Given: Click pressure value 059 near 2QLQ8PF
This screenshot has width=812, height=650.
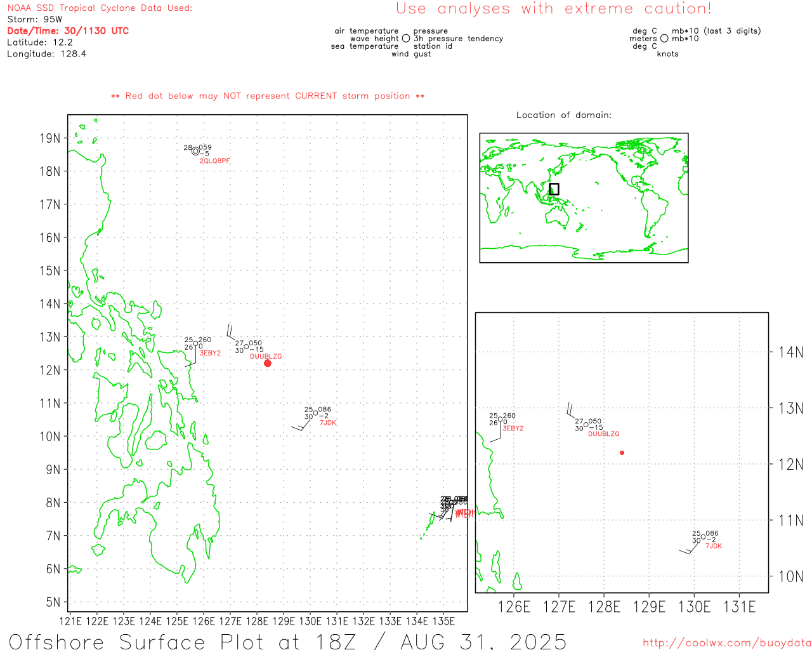Looking at the screenshot, I should pyautogui.click(x=206, y=147).
